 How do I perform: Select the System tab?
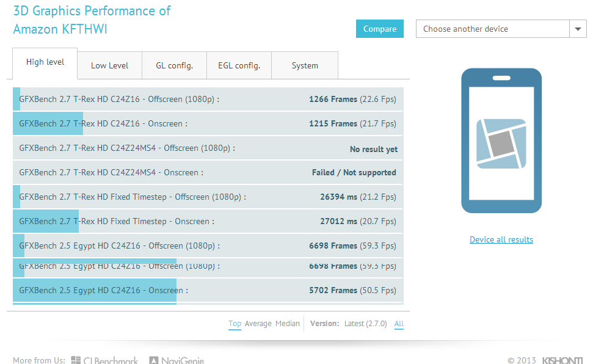point(305,65)
